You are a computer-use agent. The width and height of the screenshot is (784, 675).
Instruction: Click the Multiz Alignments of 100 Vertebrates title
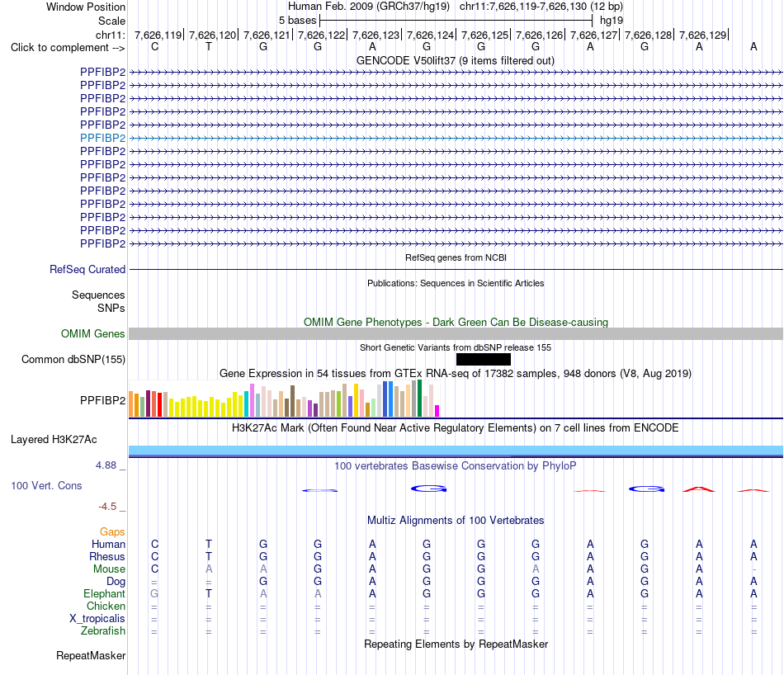pos(456,521)
